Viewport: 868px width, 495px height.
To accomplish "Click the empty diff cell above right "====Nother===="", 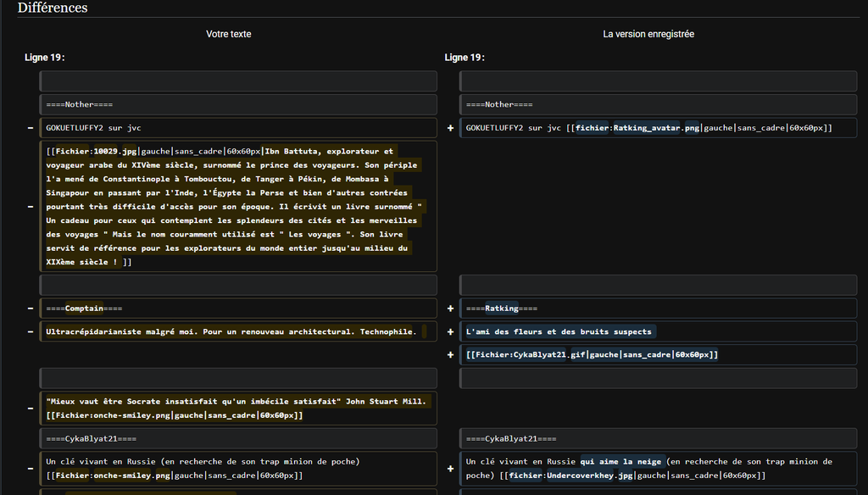I will coord(658,81).
